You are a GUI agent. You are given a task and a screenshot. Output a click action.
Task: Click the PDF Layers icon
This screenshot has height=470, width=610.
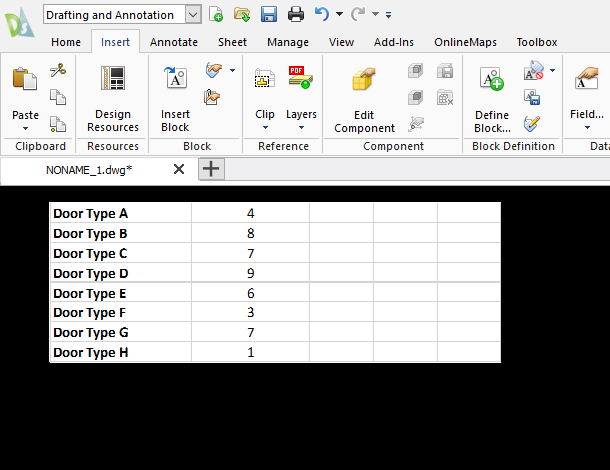coord(301,77)
